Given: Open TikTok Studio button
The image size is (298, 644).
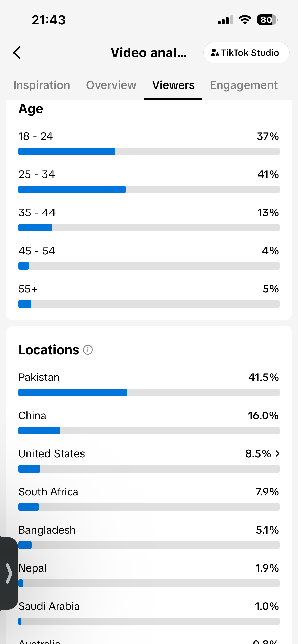Looking at the screenshot, I should coord(246,53).
